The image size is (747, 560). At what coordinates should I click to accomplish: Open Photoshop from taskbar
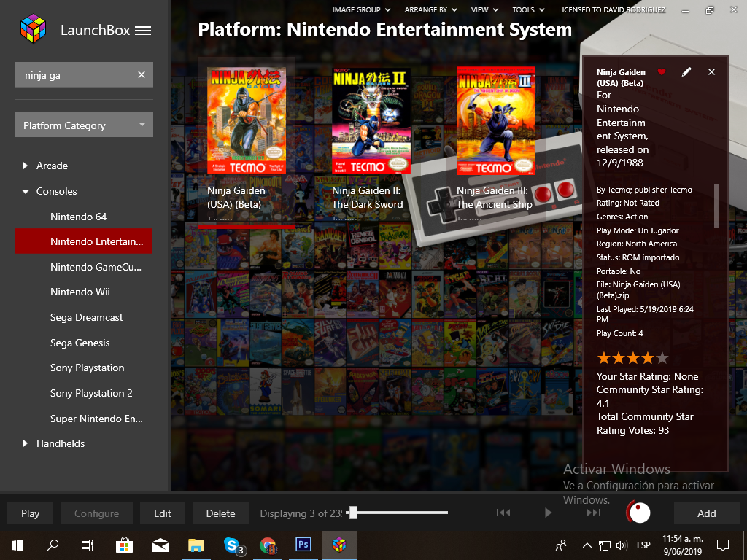(303, 545)
